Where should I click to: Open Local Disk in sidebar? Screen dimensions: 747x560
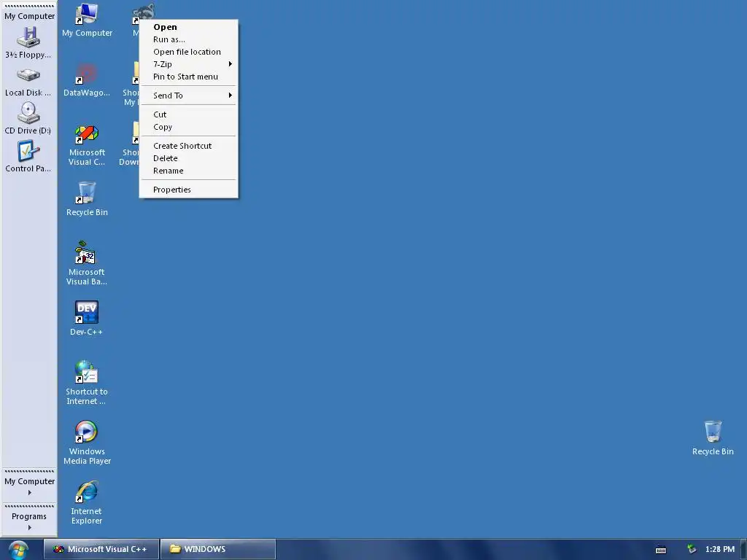coord(28,82)
